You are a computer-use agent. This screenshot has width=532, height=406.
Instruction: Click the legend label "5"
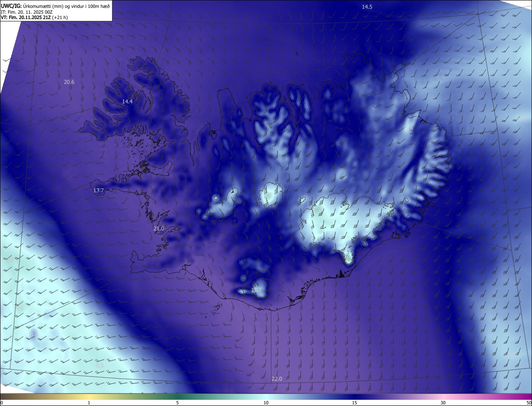tap(177, 403)
